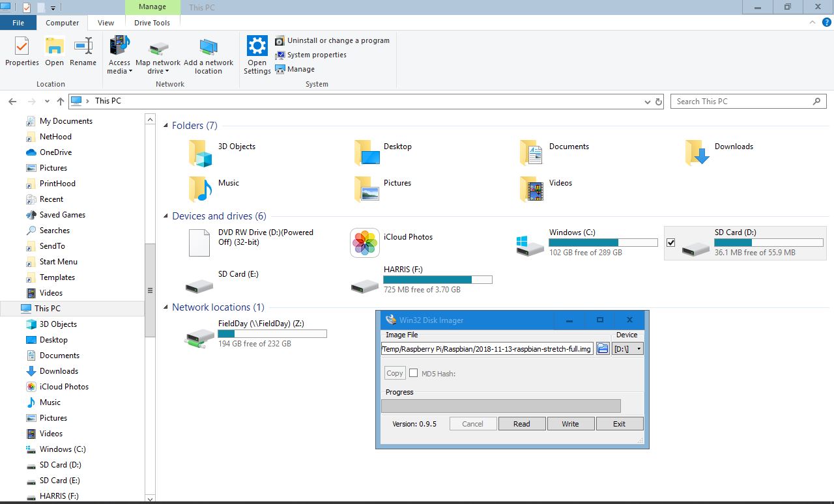834x504 pixels.
Task: Select the Music folder icon
Action: coord(201,189)
